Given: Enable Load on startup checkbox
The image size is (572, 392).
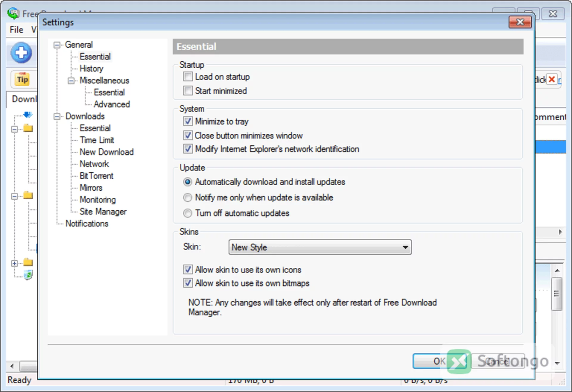Looking at the screenshot, I should point(188,77).
